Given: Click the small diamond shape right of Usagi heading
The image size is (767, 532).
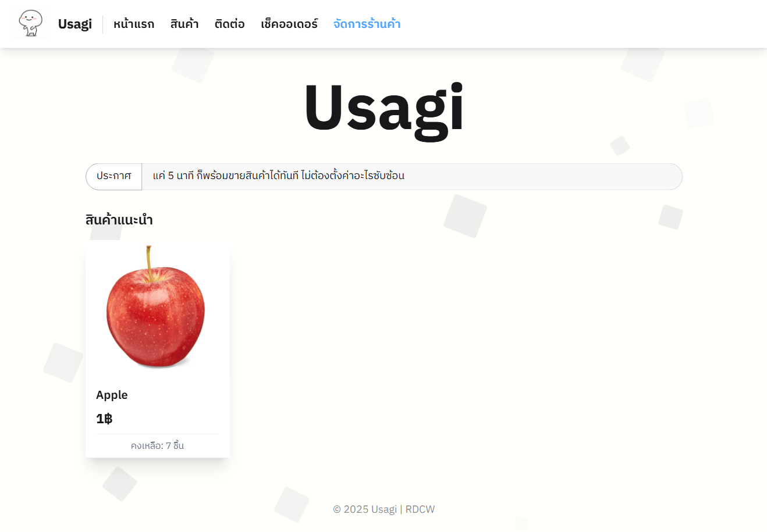Looking at the screenshot, I should [620, 146].
